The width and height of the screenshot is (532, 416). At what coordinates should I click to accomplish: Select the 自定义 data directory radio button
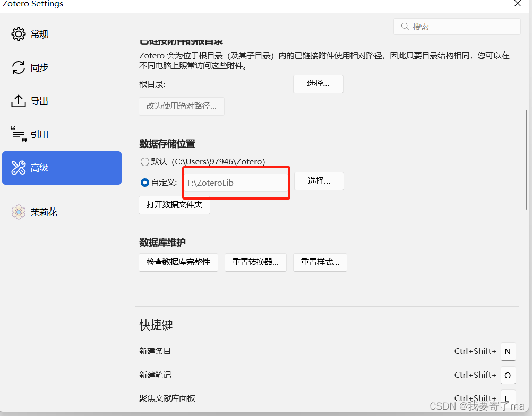tap(145, 183)
